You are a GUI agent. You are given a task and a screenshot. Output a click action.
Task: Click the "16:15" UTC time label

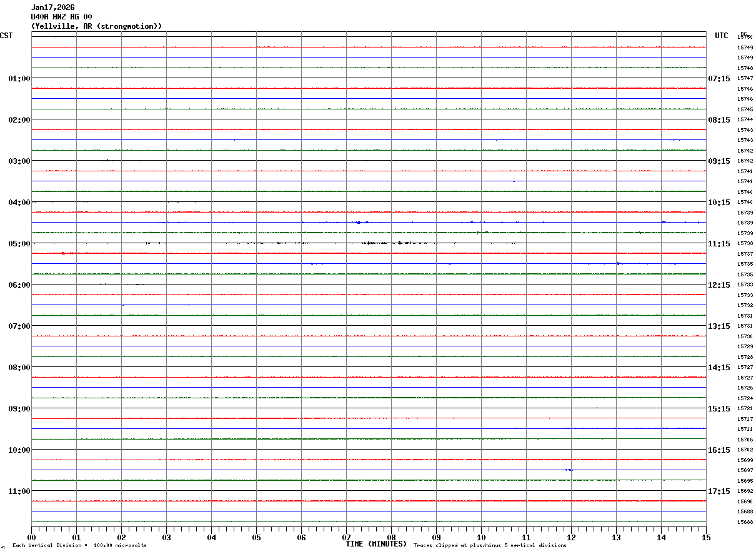pos(719,450)
